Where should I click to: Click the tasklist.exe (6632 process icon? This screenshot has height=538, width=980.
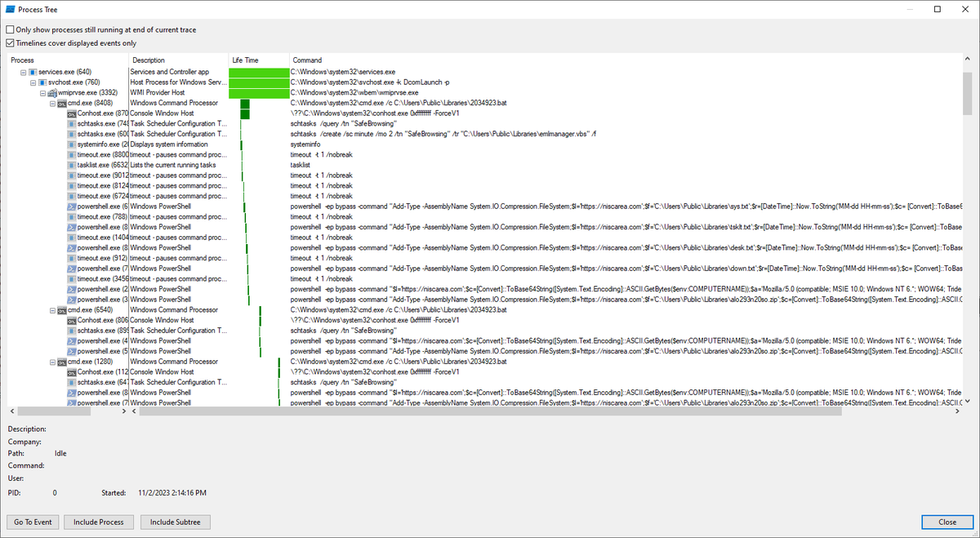pos(72,165)
